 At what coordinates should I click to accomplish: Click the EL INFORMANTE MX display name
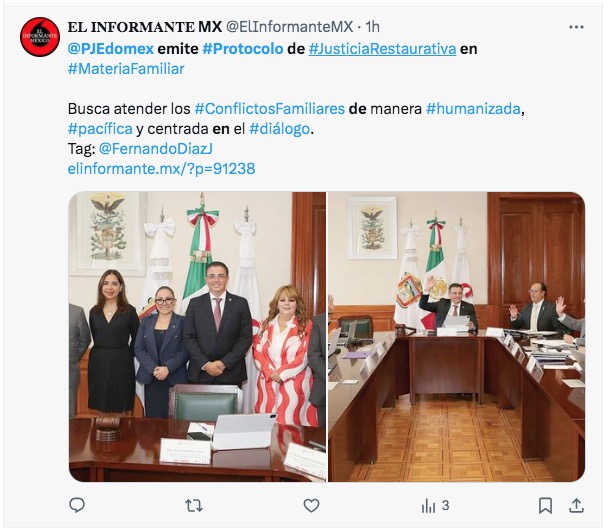[145, 27]
